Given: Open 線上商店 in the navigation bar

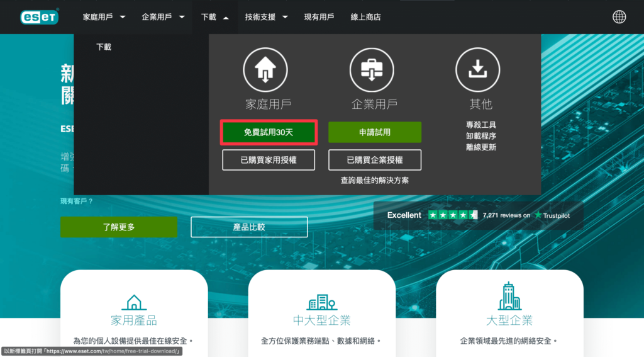Looking at the screenshot, I should coord(365,17).
